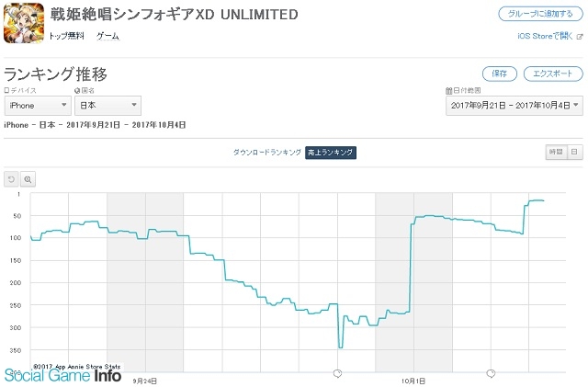
Task: Click the calendar icon by date range label
Action: pos(449,90)
